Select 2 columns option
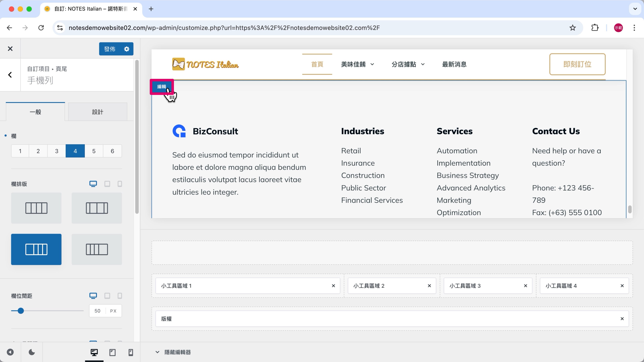Image resolution: width=644 pixels, height=362 pixels. point(38,151)
